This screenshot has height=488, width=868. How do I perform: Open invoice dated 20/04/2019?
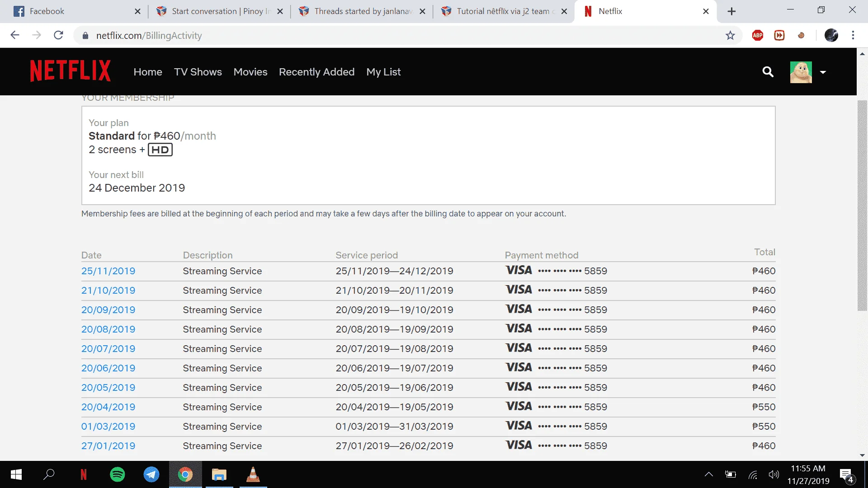[x=108, y=407]
